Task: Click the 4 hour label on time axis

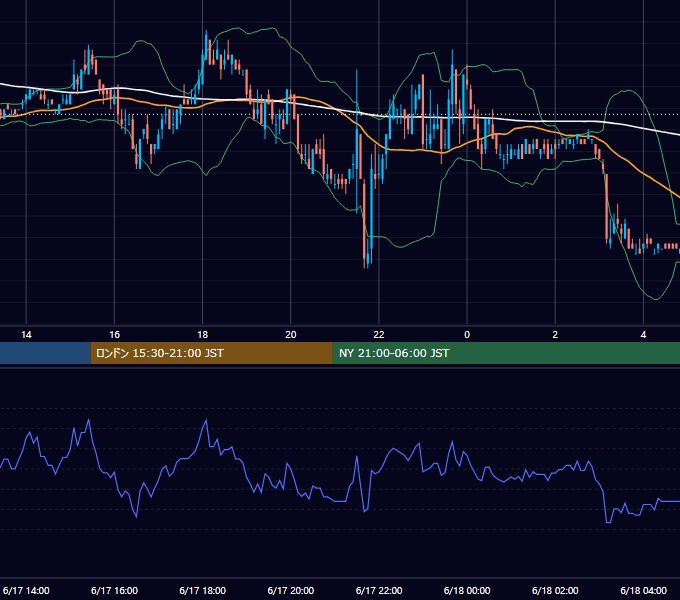Action: pyautogui.click(x=644, y=335)
